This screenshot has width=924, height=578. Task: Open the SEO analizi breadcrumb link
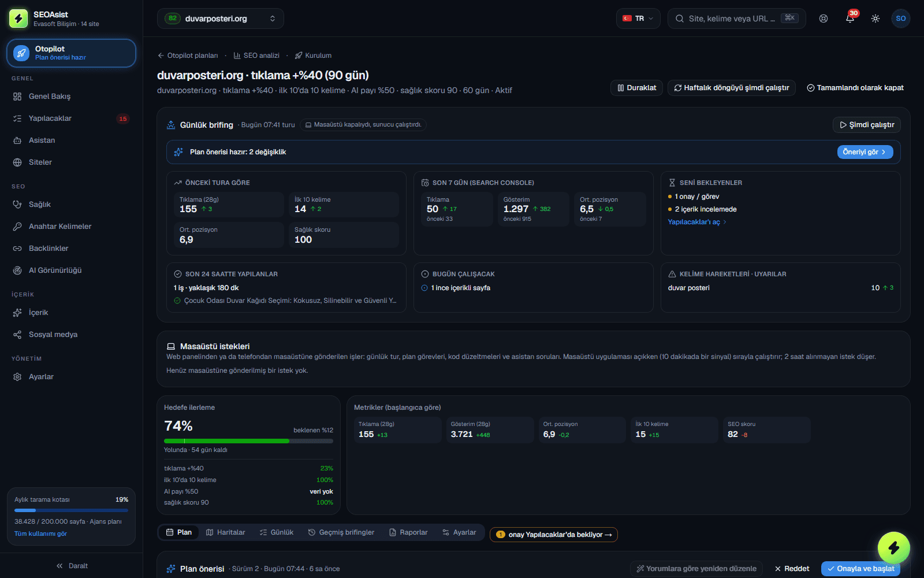[x=256, y=55]
